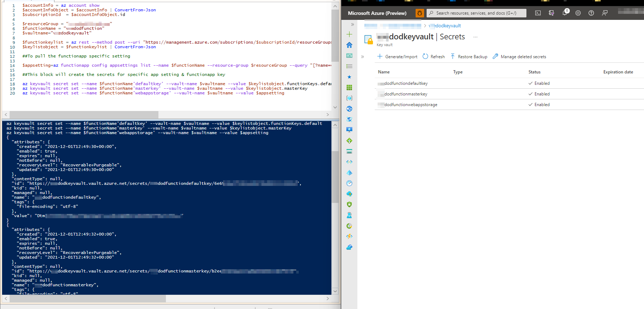Open green shield security icon in sidebar

point(349,204)
